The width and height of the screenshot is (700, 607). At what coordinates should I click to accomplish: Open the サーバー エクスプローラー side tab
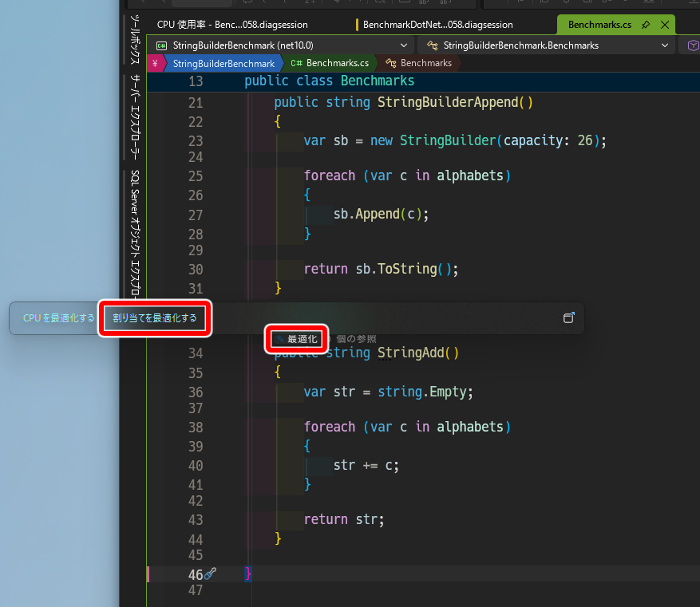click(x=135, y=116)
